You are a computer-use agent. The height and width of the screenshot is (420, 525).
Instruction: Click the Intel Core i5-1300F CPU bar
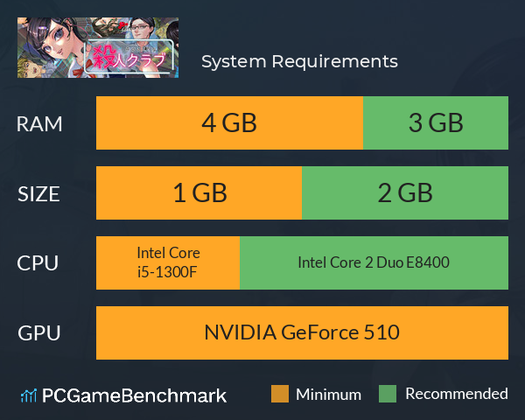[x=168, y=262]
